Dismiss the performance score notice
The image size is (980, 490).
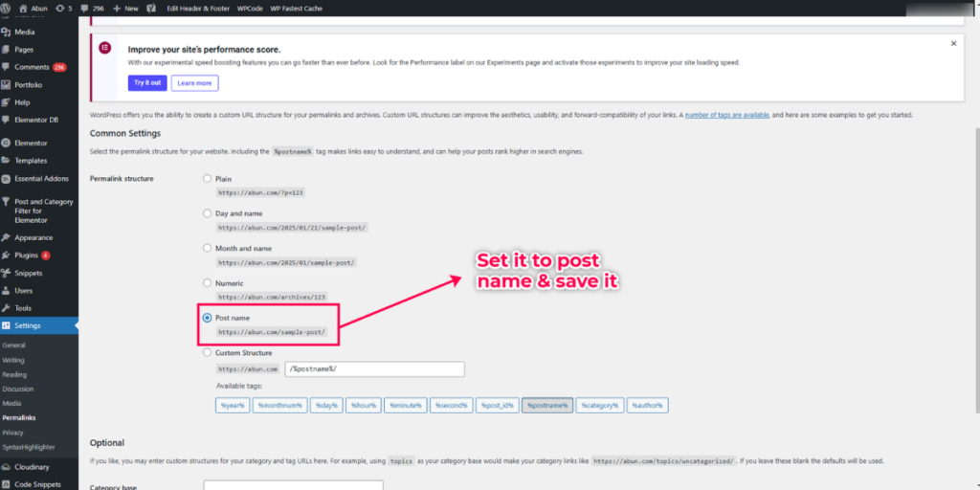click(x=953, y=44)
